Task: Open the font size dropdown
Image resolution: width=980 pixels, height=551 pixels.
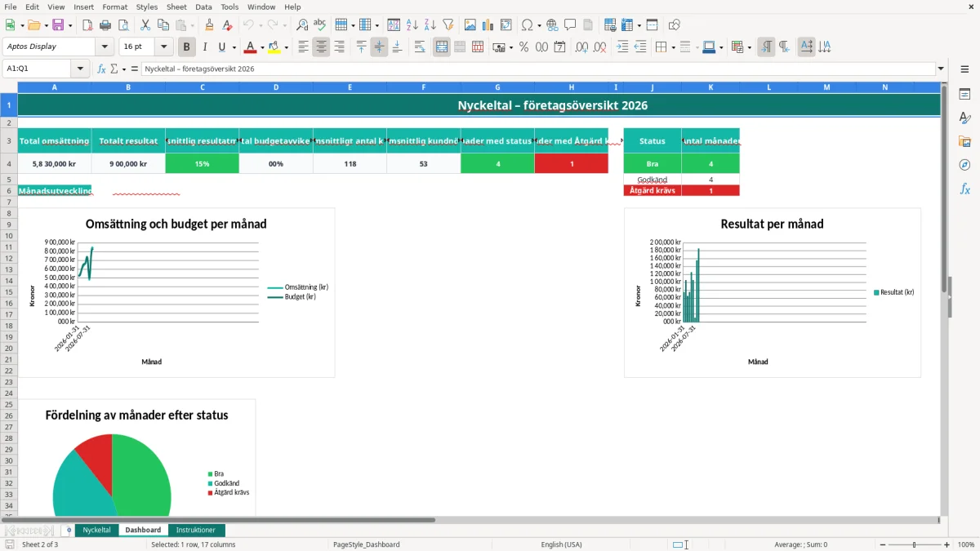Action: tap(163, 47)
